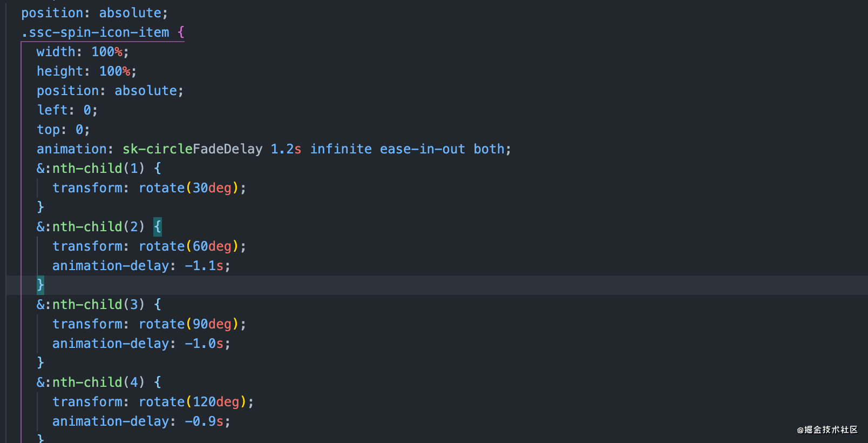Screen dimensions: 868x443
Task: Click the &:nth-child(4) selector
Action: (x=91, y=382)
